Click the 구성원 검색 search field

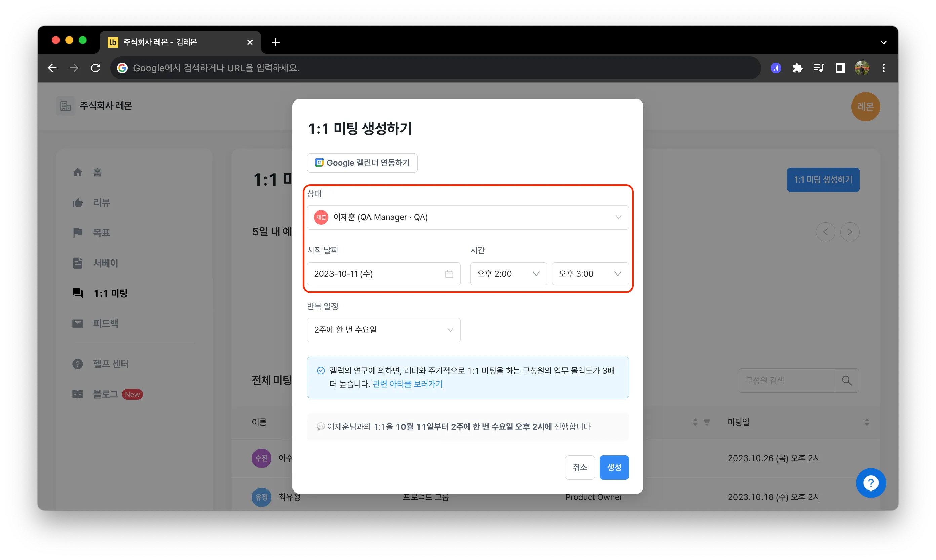[x=786, y=381]
